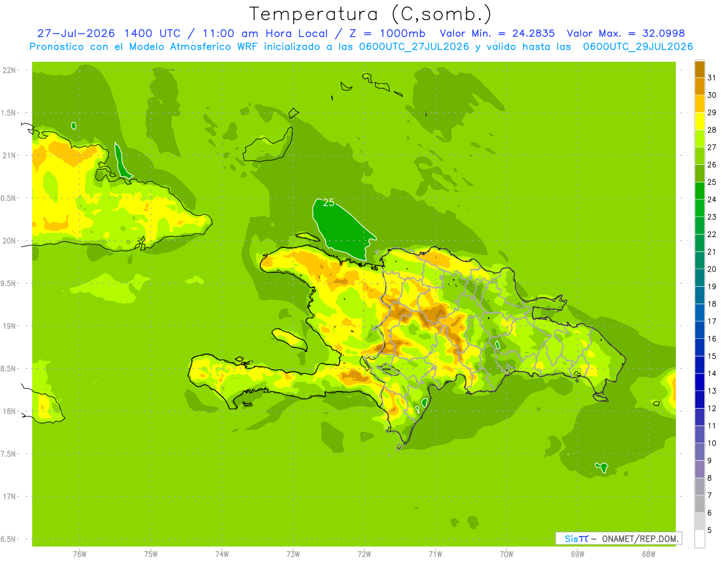This screenshot has width=728, height=562.
Task: Click the '26' value in color legend
Action: coord(712,164)
